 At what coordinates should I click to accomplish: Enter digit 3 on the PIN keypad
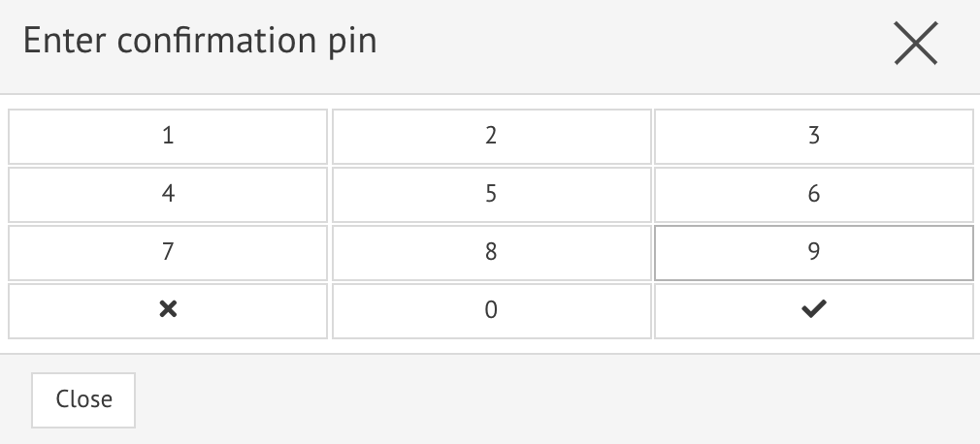(x=813, y=136)
